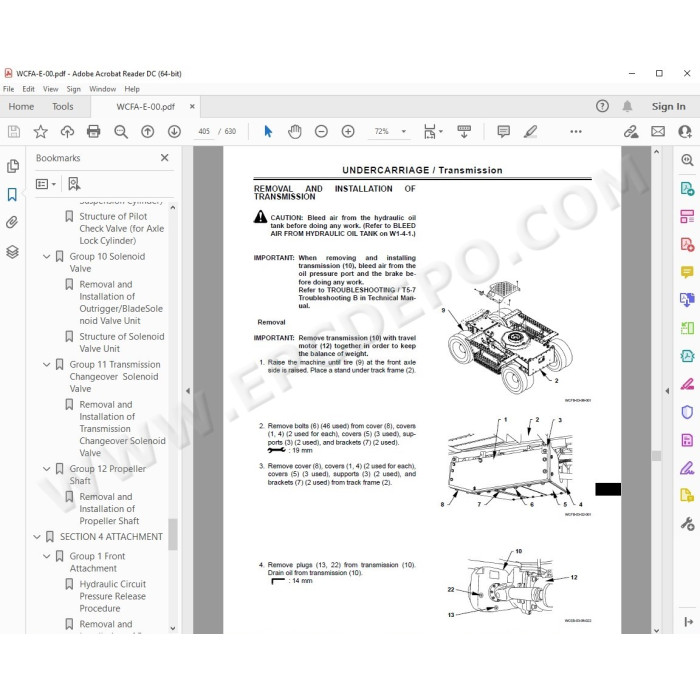Viewport: 700px width, 700px height.
Task: Click the Sign In button
Action: 668,106
